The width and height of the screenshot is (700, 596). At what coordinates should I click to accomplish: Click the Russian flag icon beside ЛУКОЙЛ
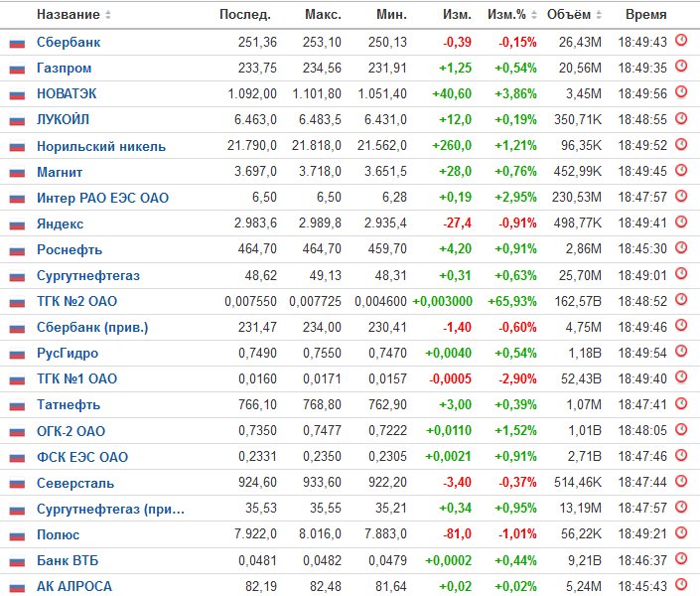(x=17, y=120)
